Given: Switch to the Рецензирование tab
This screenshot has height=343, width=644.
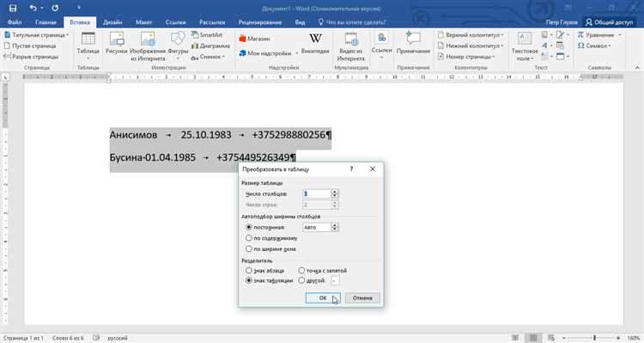Looking at the screenshot, I should click(260, 22).
